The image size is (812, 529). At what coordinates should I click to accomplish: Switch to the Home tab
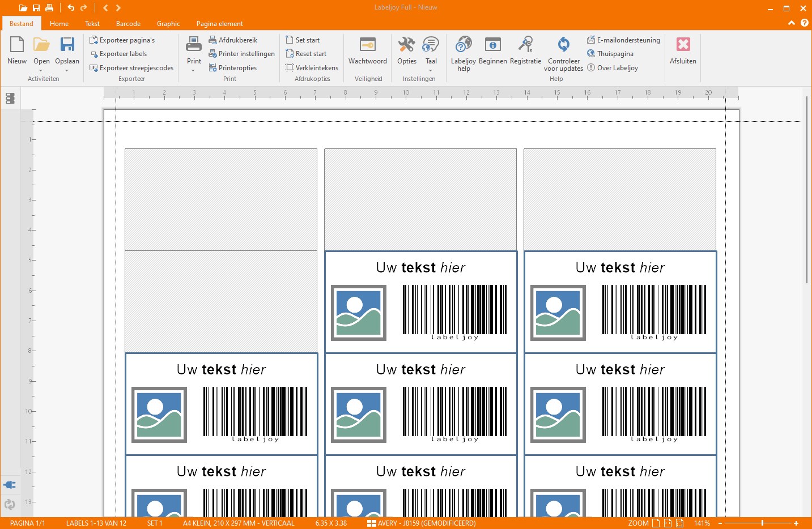59,24
